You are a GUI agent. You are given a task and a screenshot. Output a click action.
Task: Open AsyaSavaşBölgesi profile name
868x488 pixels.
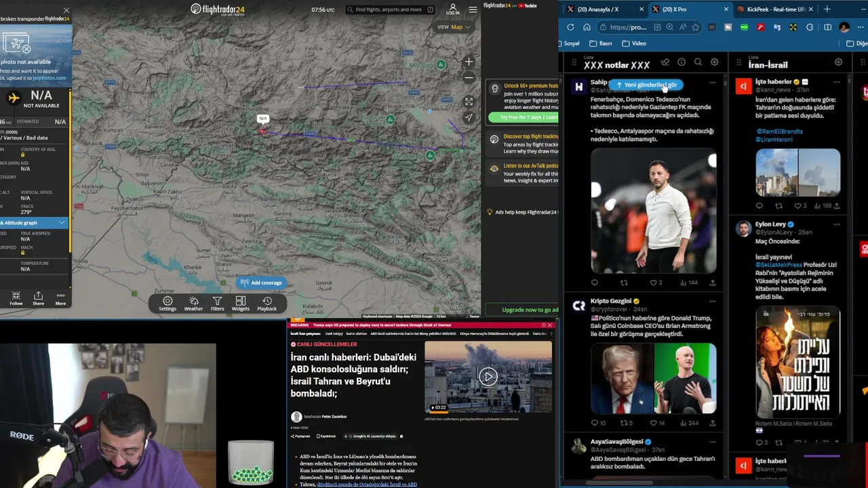pos(616,442)
